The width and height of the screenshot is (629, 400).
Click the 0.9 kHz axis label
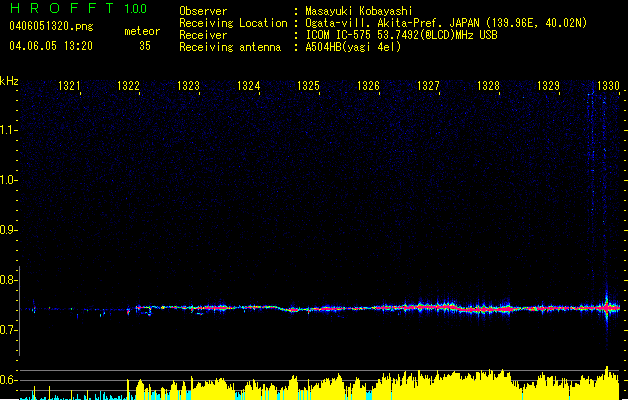coord(8,230)
